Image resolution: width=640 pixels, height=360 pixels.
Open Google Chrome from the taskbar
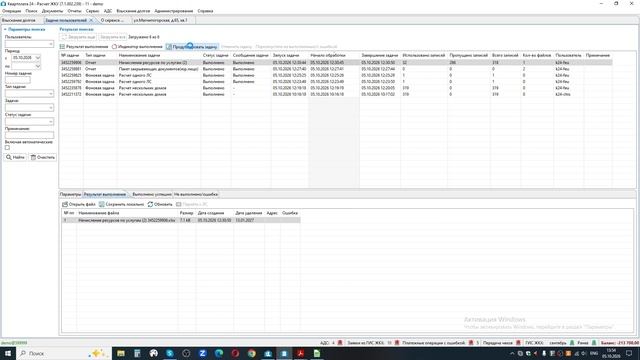[251, 353]
